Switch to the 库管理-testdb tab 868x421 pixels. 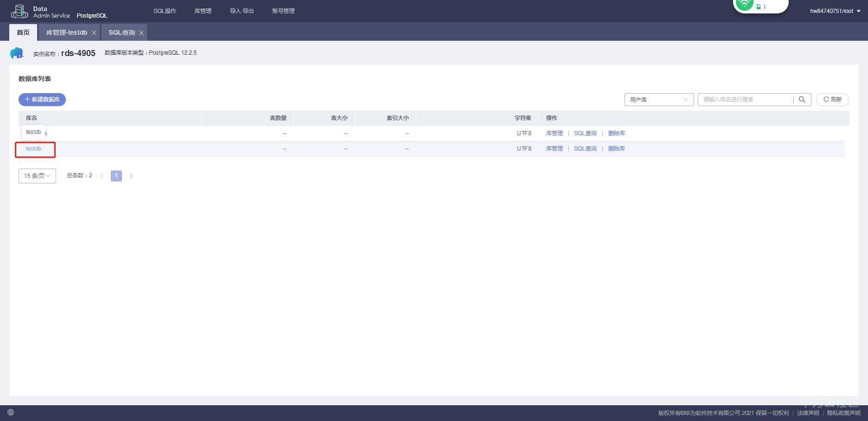(66, 32)
